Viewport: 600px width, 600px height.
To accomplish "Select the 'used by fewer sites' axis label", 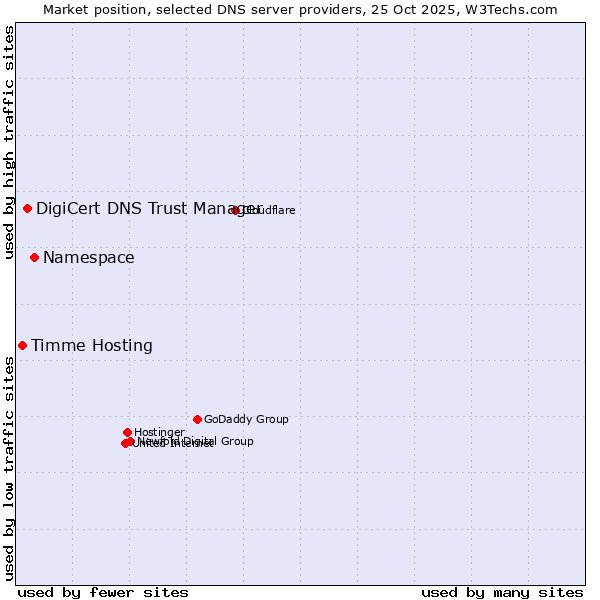I will click(103, 592).
